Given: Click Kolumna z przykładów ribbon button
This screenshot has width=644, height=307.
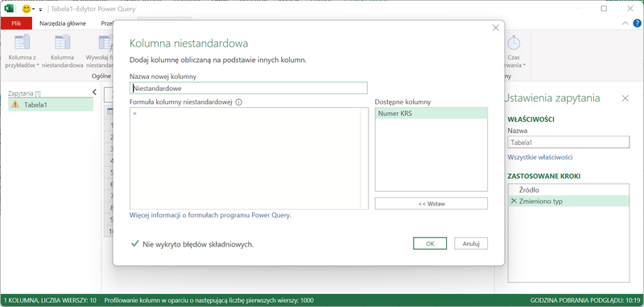Looking at the screenshot, I should [x=23, y=52].
